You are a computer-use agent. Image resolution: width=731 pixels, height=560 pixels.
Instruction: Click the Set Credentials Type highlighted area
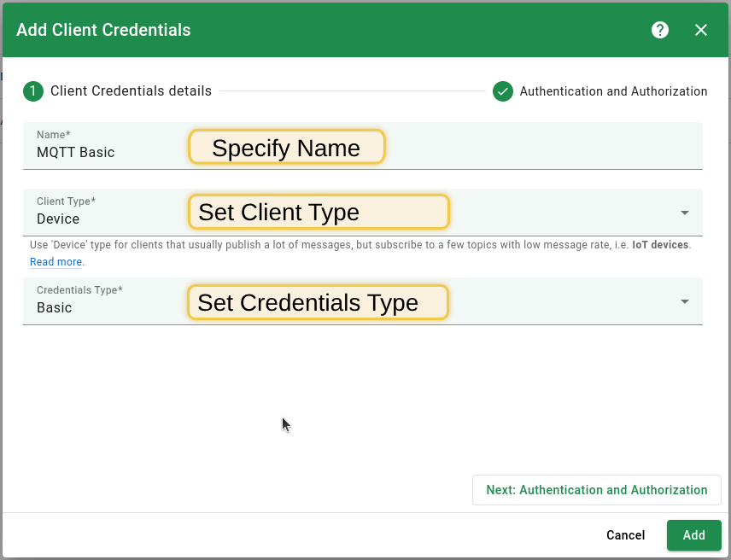(x=317, y=301)
